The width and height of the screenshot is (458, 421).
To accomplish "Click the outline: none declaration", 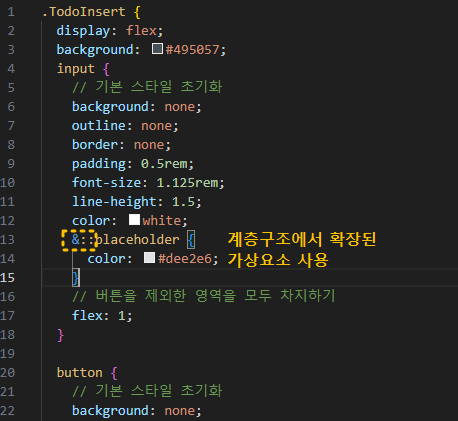I will (x=125, y=126).
